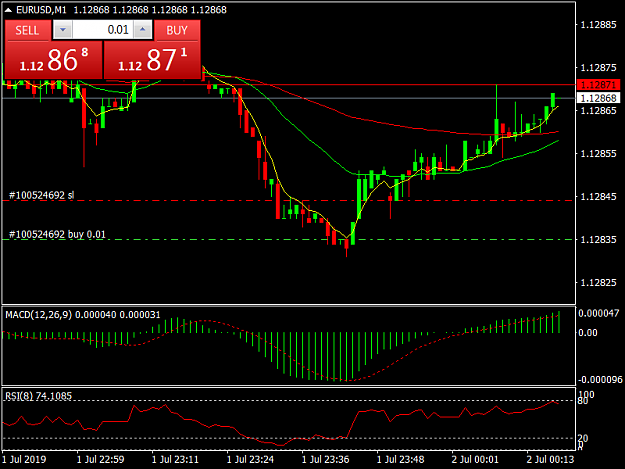Click the 1 Jul 22:59 time axis label
This screenshot has height=469, width=625.
[x=100, y=459]
